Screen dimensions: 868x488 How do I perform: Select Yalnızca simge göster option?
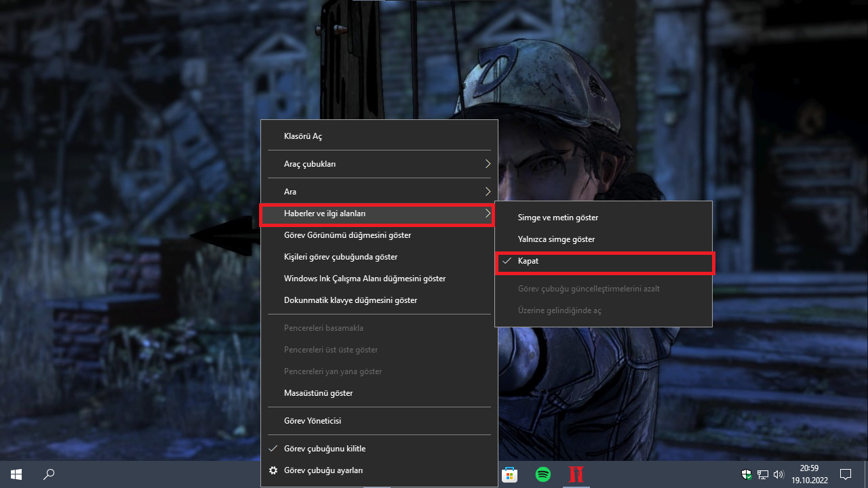pyautogui.click(x=604, y=239)
